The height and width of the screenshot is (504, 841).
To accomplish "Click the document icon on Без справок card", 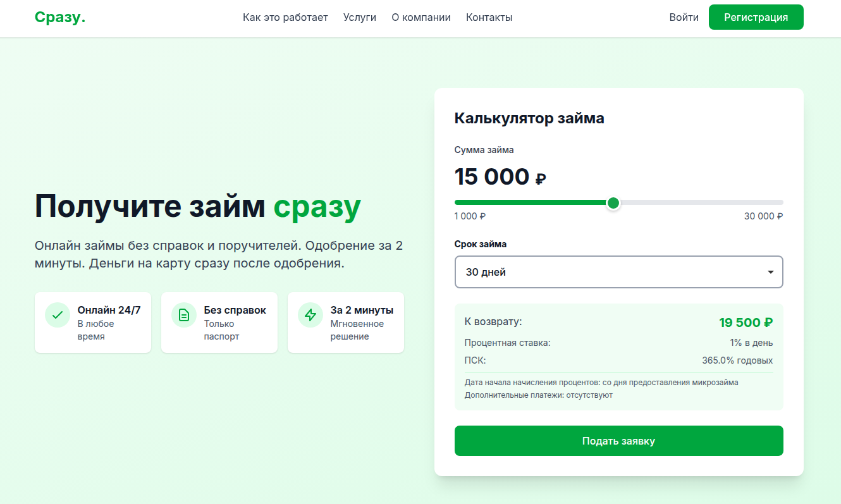I will point(183,314).
